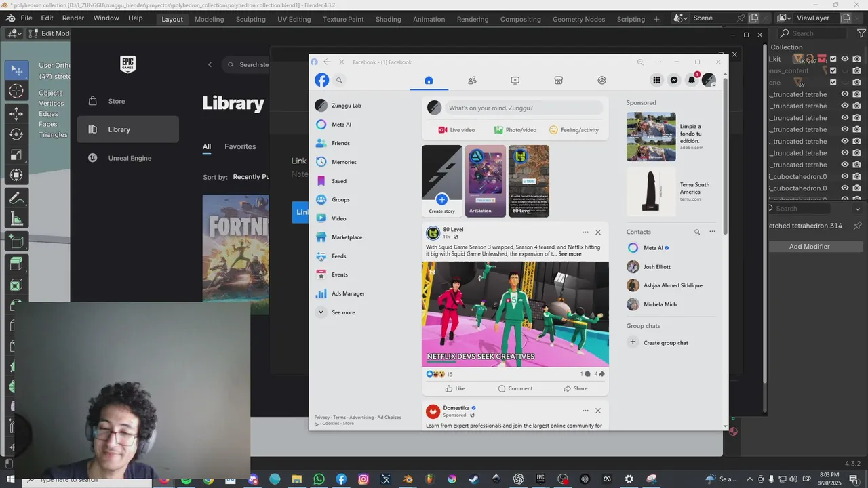
Task: Click the pin icon beside tetrahedron.314 name
Action: click(857, 226)
